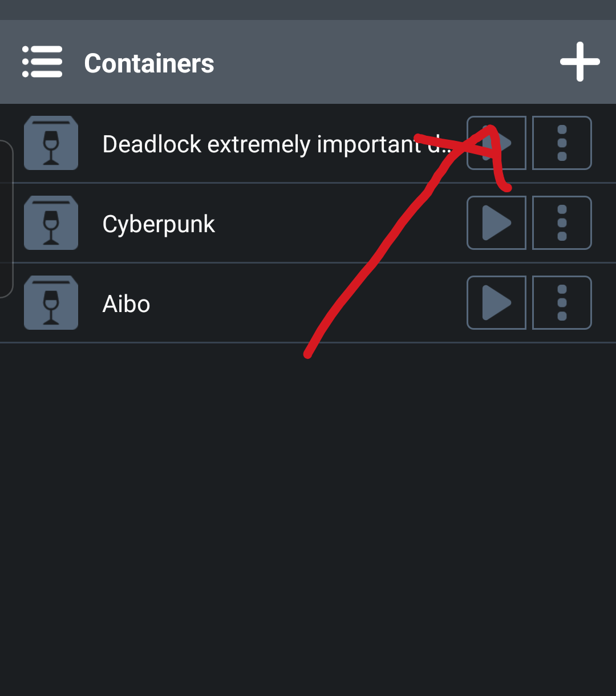The image size is (616, 696).
Task: Click the Containers title text
Action: (149, 63)
